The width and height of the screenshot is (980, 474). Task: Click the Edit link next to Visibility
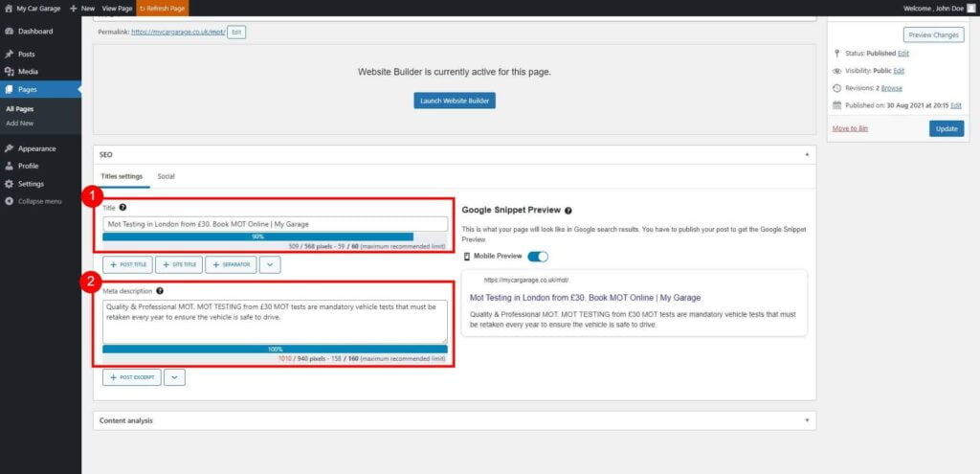899,71
